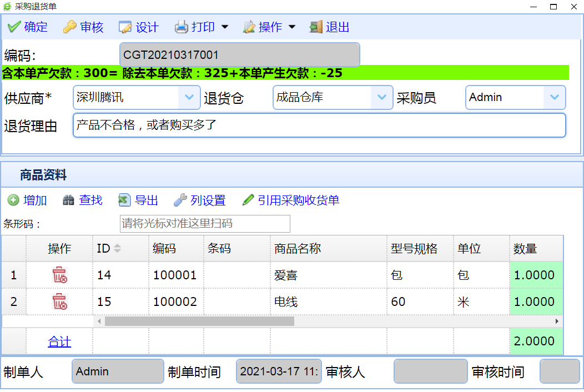Expand the 操作 operations dropdown menu
Viewport: 584px width, 392px height.
(292, 27)
